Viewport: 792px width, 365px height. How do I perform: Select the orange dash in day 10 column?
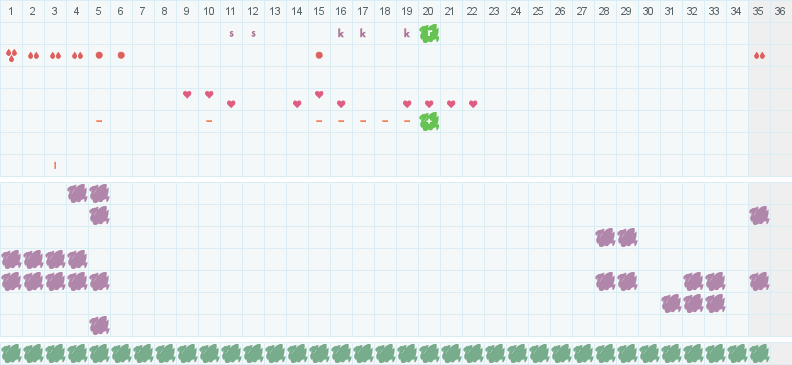(209, 121)
